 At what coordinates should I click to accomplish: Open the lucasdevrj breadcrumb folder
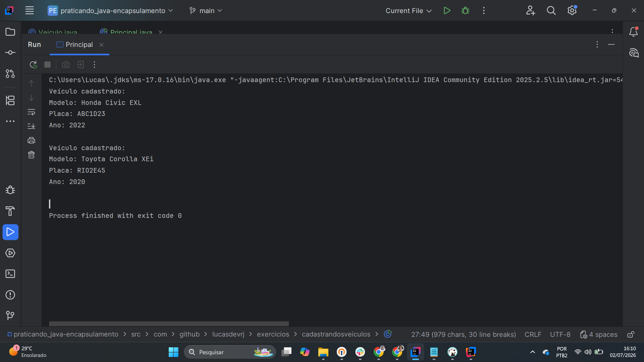pos(228,335)
